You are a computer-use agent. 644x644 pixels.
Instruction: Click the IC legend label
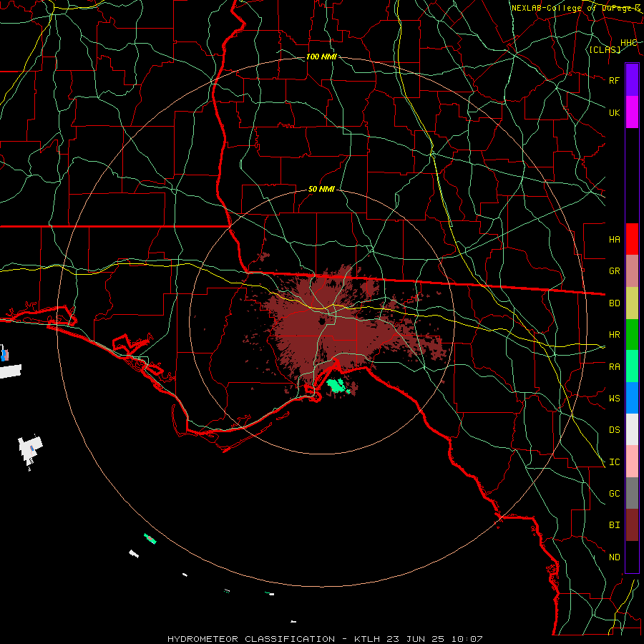(x=614, y=462)
